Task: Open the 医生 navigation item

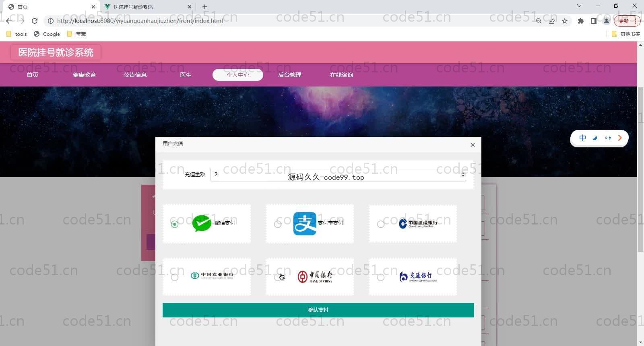Action: [186, 75]
